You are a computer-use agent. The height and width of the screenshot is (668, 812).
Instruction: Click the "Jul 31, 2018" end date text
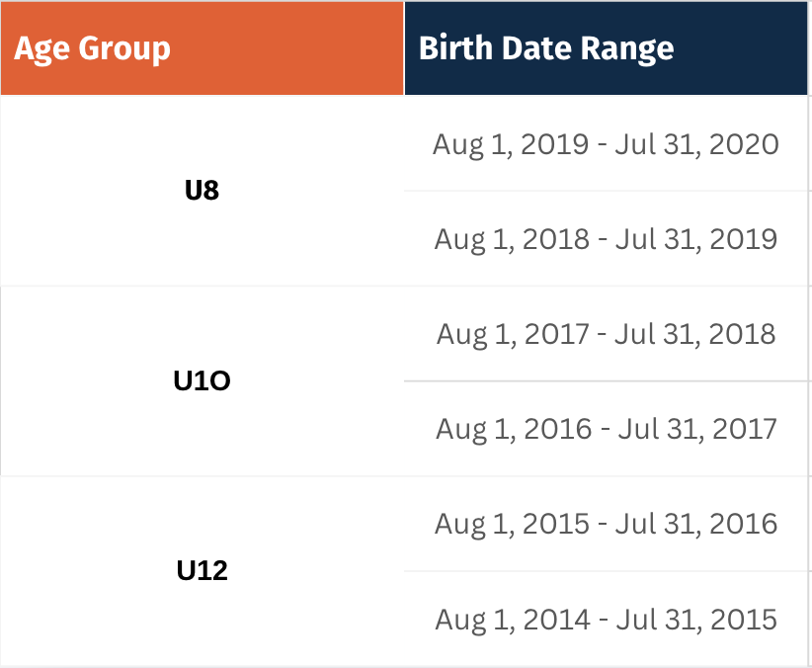pyautogui.click(x=695, y=334)
